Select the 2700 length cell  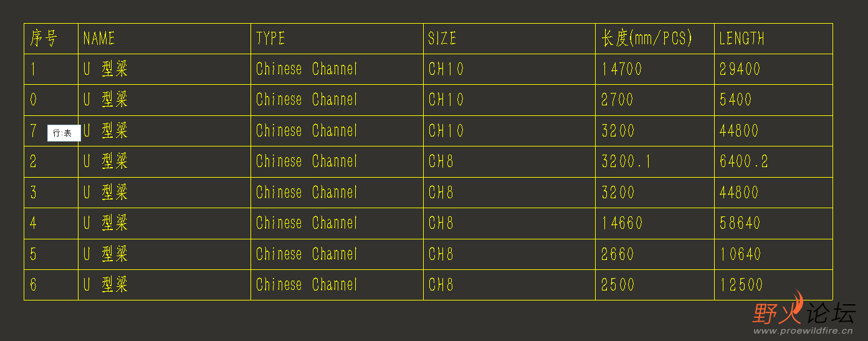point(655,100)
